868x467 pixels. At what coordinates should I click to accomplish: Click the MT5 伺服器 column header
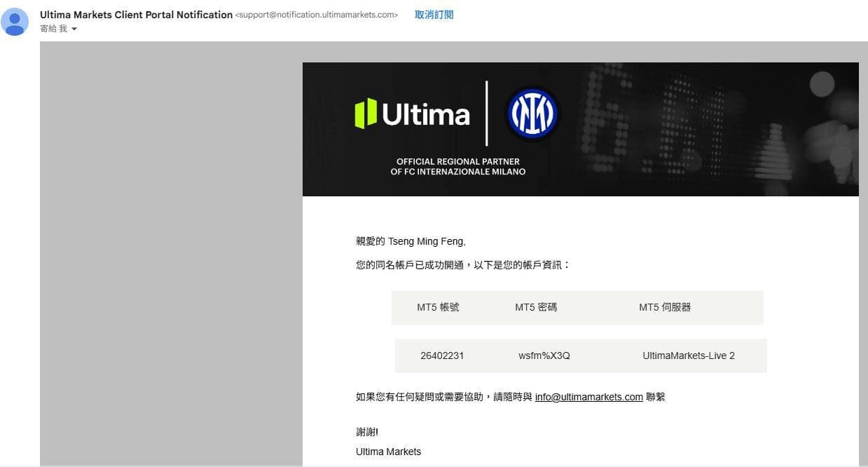tap(665, 307)
